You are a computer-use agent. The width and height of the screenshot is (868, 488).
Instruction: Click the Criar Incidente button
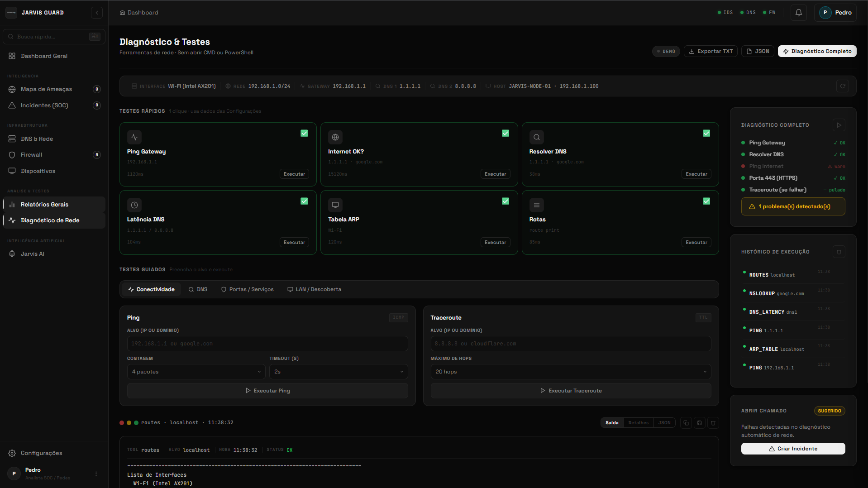[x=793, y=449]
